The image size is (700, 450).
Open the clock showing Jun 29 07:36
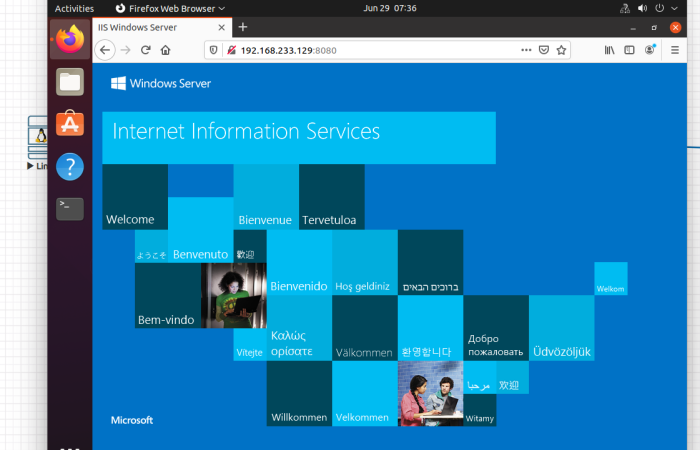coord(390,8)
